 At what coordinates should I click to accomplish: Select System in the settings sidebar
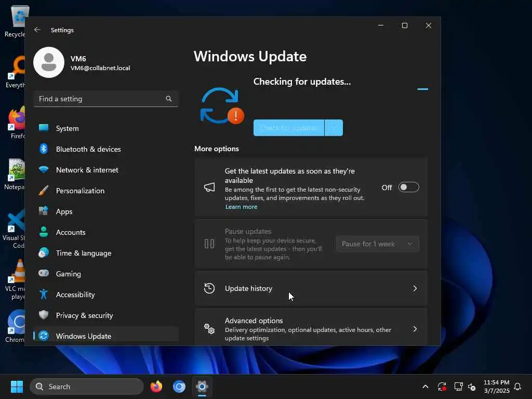[x=106, y=128]
